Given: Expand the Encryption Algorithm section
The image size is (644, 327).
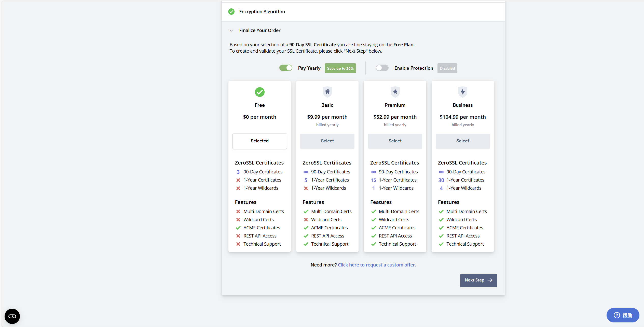Looking at the screenshot, I should click(262, 12).
